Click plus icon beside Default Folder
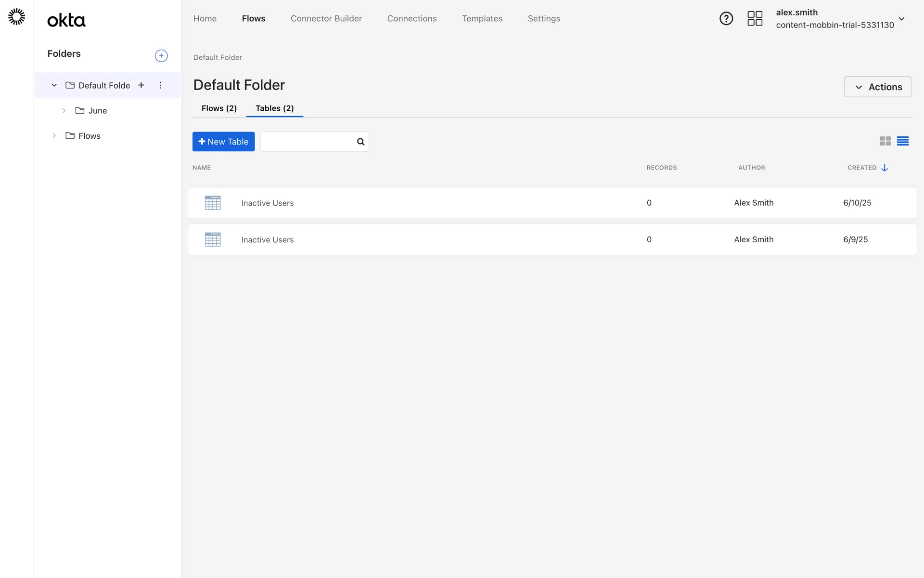924x578 pixels. click(x=141, y=85)
